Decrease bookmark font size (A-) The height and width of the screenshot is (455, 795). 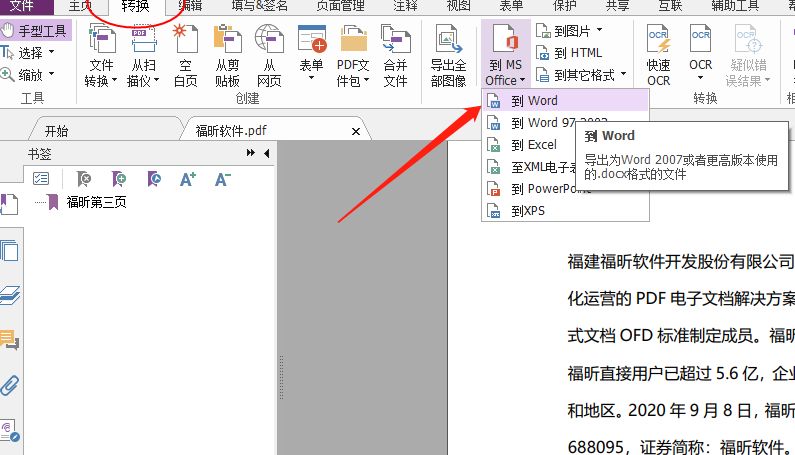223,179
